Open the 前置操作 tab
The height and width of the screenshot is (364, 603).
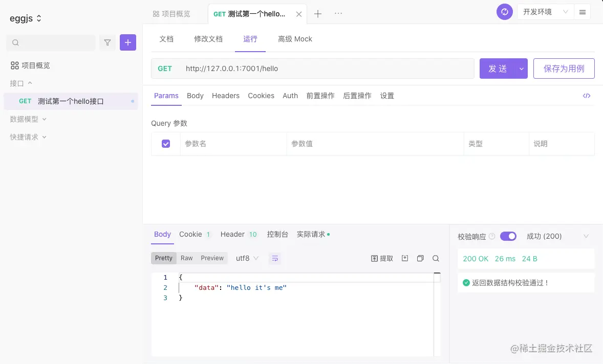point(320,96)
